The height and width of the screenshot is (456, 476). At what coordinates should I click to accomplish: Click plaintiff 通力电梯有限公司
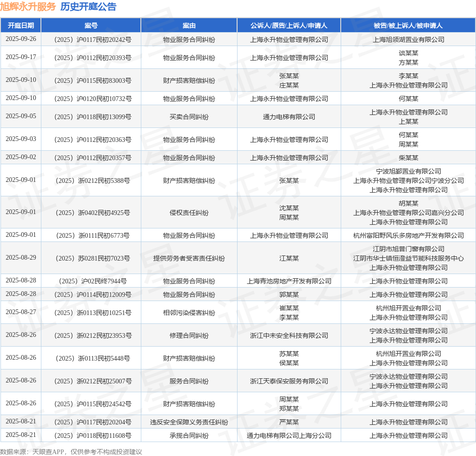pos(289,117)
